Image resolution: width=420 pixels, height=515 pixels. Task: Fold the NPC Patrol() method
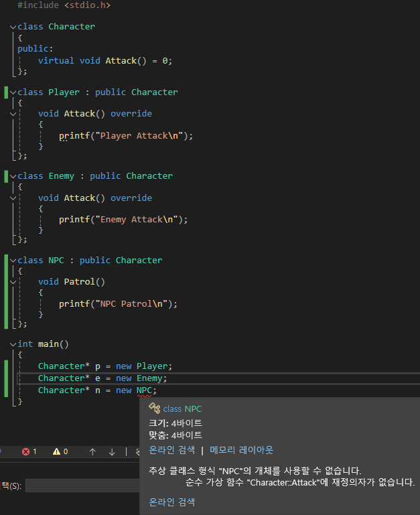click(x=13, y=282)
